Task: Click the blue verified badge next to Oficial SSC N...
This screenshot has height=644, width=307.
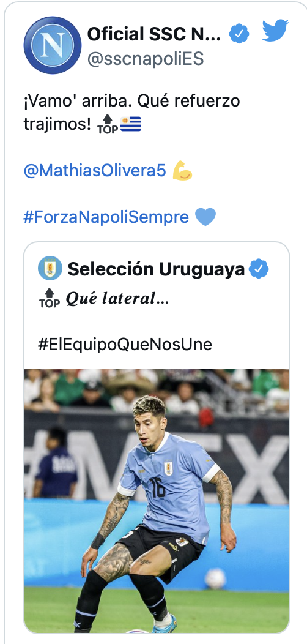Action: point(239,34)
